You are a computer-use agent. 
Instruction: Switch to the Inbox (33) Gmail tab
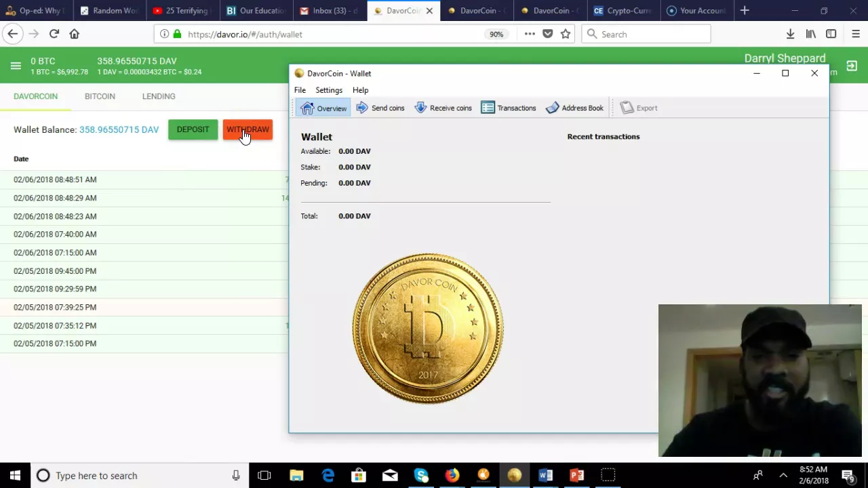click(330, 10)
